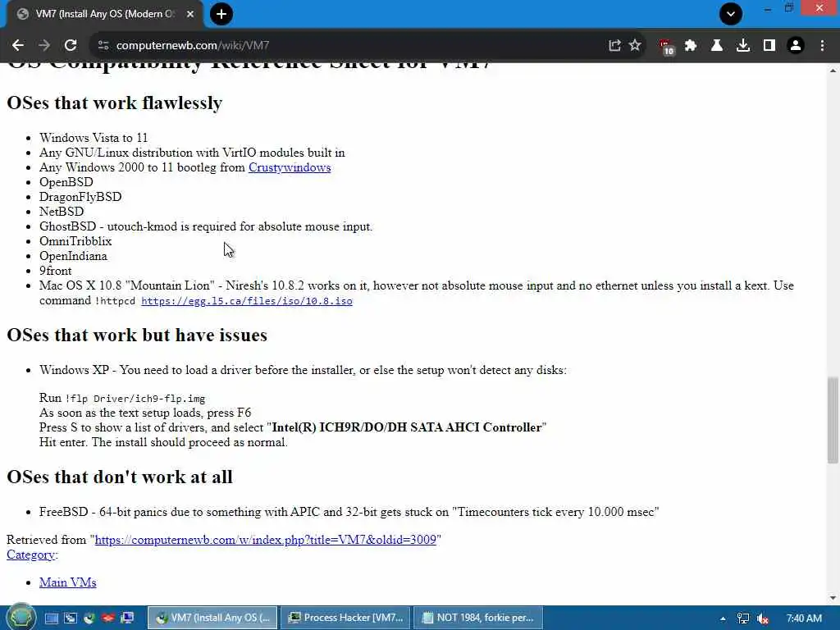Open the muted volume tray icon

[x=763, y=619]
